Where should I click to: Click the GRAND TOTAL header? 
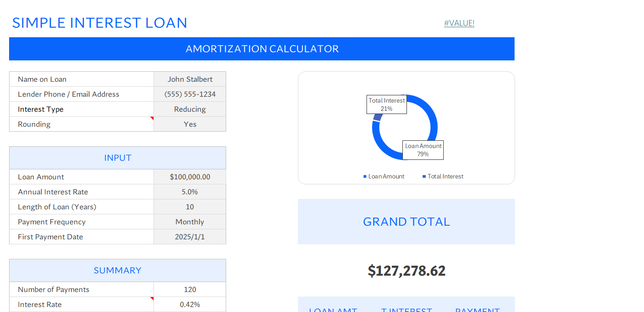click(406, 222)
